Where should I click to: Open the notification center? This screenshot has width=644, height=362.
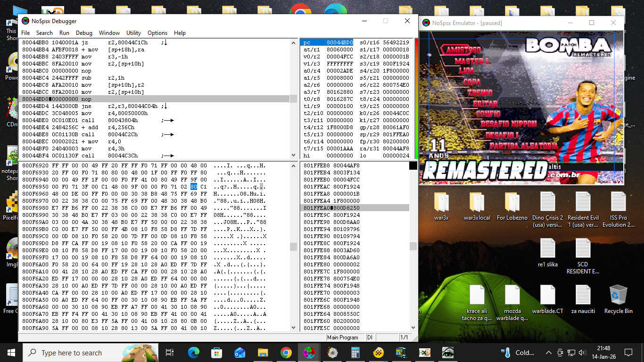(x=628, y=353)
